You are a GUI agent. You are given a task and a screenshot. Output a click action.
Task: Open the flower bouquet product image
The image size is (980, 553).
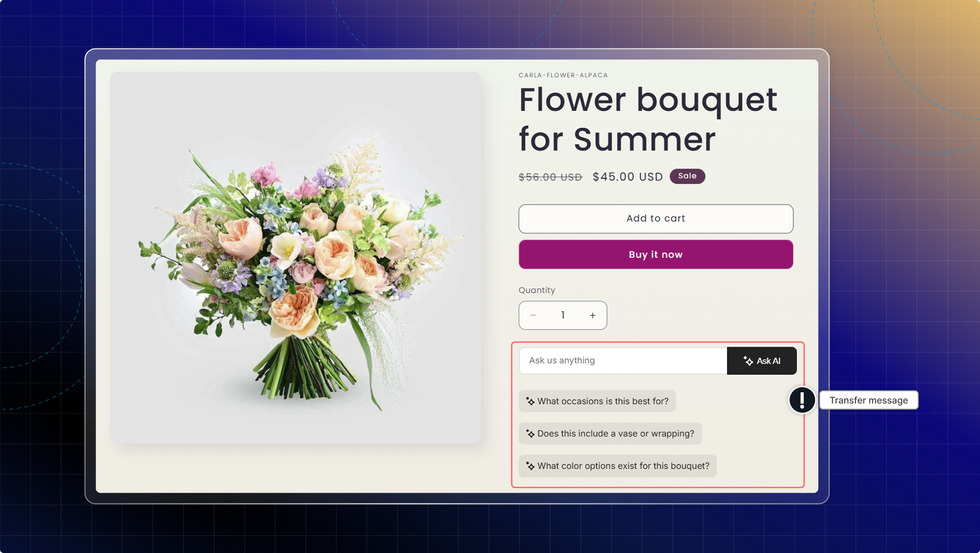(x=296, y=258)
